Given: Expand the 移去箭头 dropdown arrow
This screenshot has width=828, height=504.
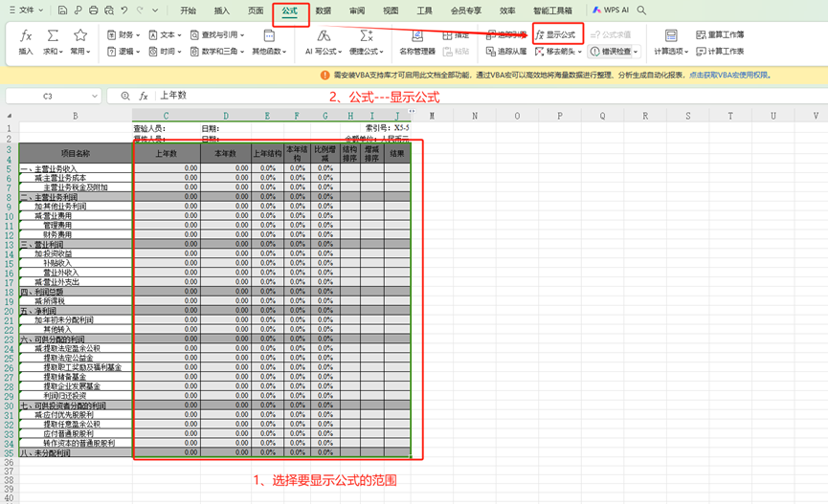Looking at the screenshot, I should tap(580, 52).
